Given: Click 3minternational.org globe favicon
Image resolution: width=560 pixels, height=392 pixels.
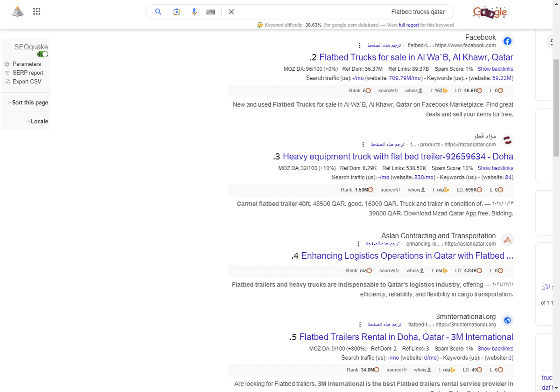Looking at the screenshot, I should [507, 320].
